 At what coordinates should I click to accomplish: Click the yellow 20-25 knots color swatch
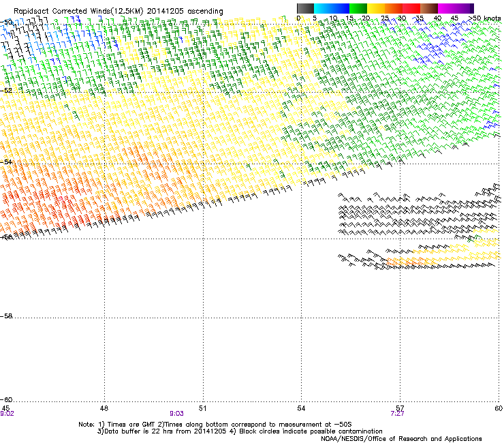(376, 8)
